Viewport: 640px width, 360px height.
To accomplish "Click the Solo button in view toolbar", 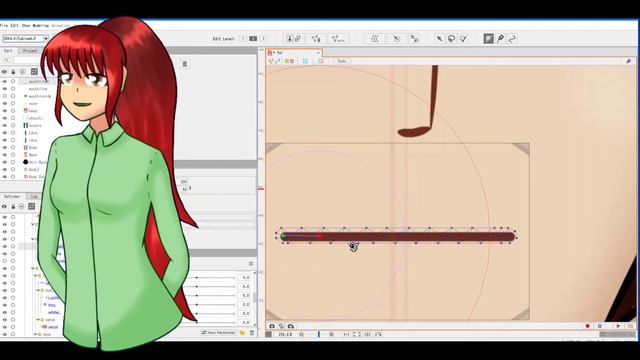I will tap(342, 61).
